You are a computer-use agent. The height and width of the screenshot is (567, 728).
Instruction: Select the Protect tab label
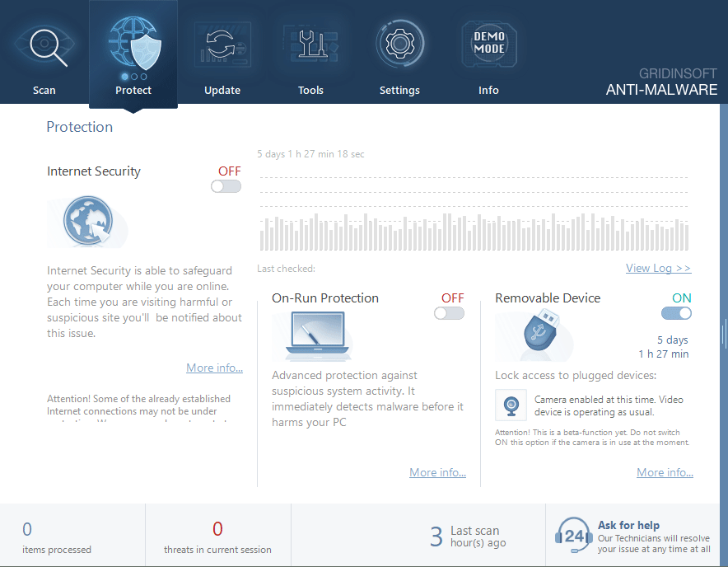(133, 91)
